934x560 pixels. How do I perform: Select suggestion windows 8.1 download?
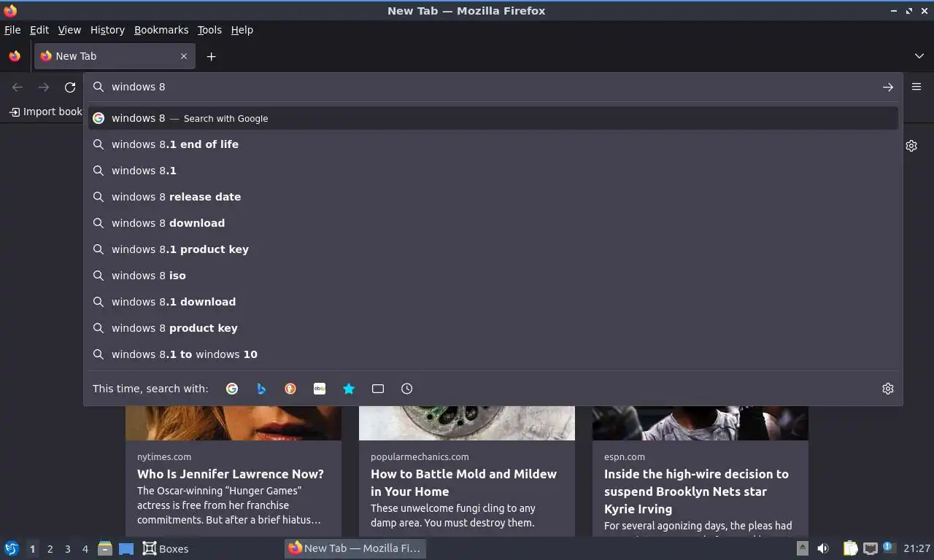(x=493, y=302)
